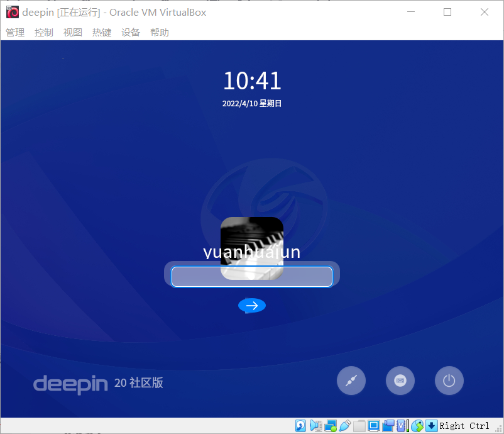504x434 pixels.
Task: Open the 控制 menu
Action: point(44,32)
